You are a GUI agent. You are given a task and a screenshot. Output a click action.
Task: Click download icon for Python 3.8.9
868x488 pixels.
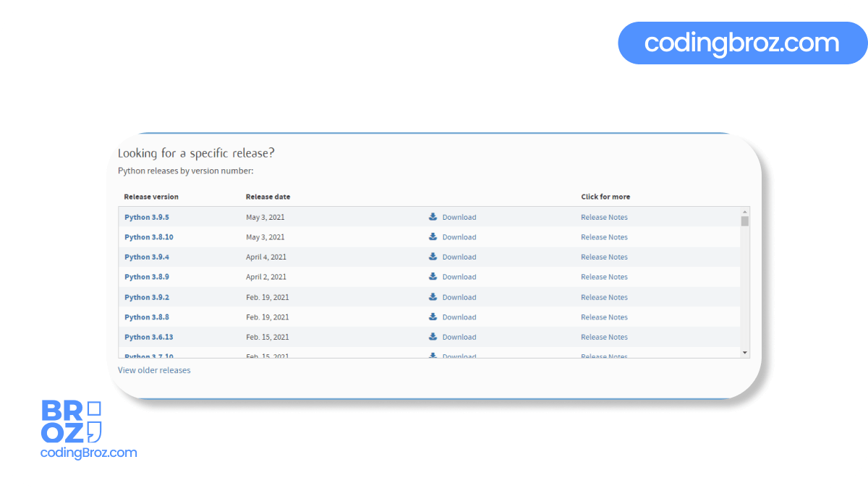[433, 276]
